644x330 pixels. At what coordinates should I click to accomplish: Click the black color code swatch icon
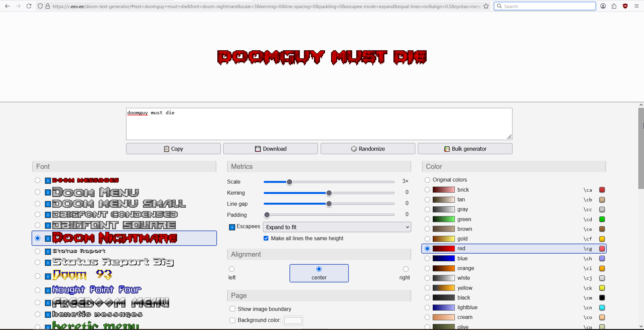coord(602,298)
